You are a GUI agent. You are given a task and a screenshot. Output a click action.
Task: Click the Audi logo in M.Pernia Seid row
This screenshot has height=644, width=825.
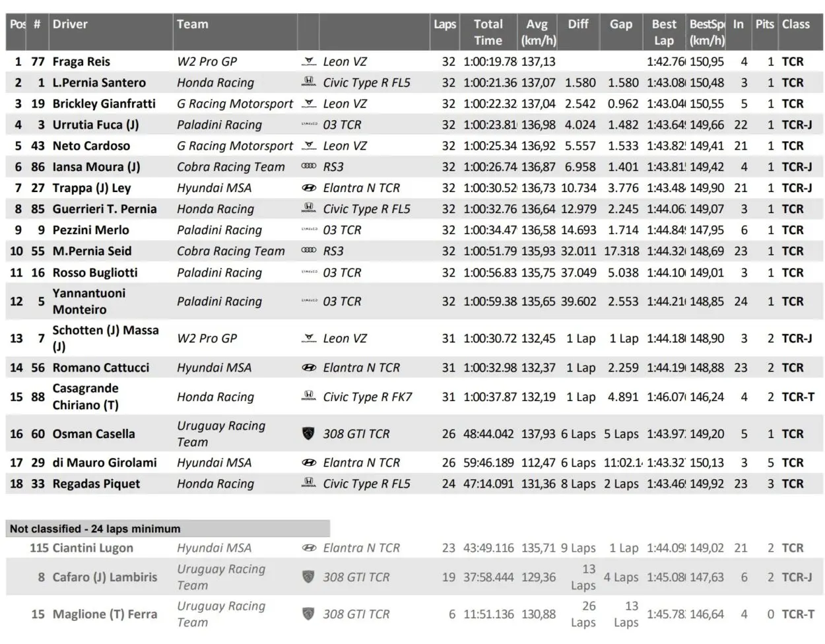(308, 251)
